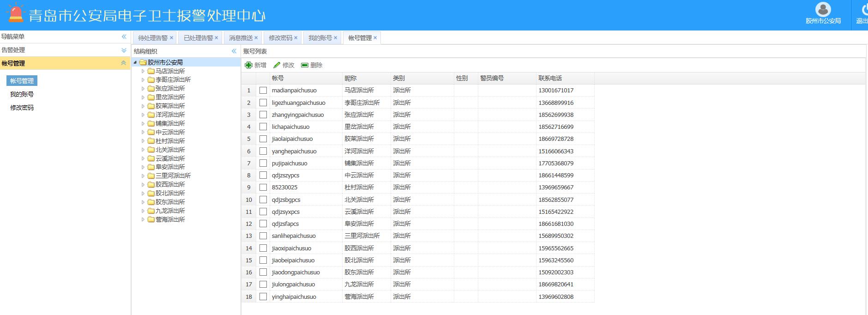Click the folder icon next to 杜村派出所
The height and width of the screenshot is (315, 868).
pos(151,141)
